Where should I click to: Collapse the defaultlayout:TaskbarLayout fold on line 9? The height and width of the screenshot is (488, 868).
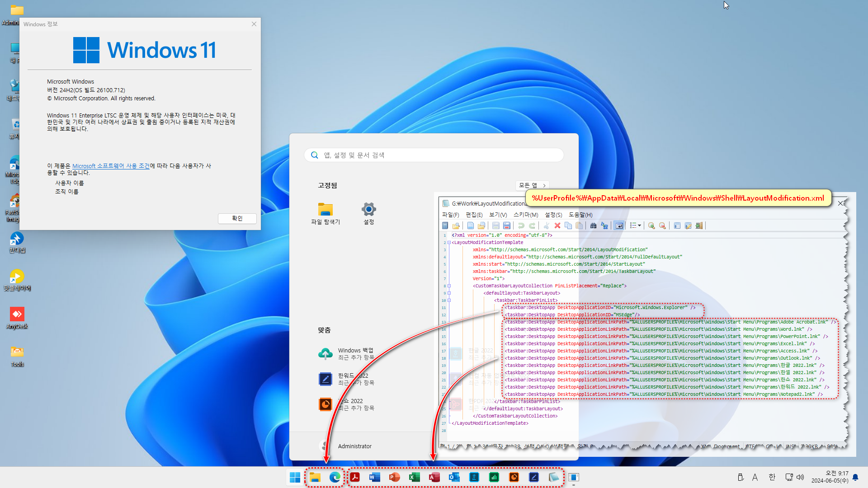(x=449, y=293)
